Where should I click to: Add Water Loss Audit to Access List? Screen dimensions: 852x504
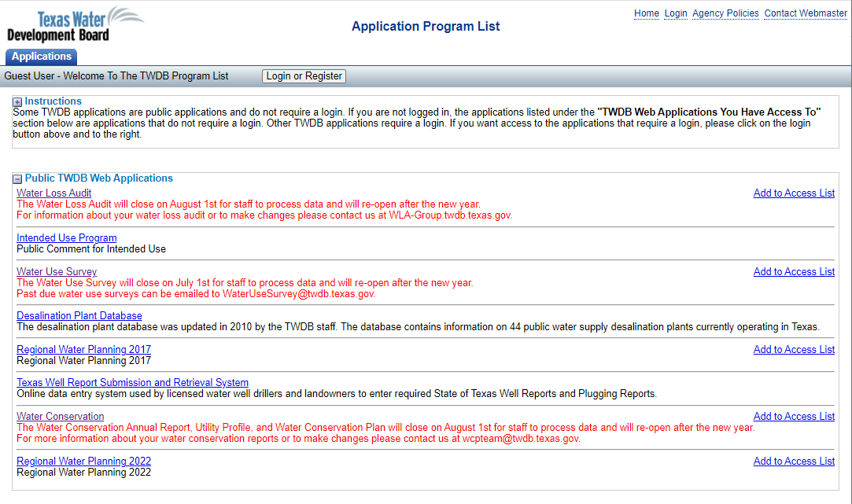click(x=794, y=193)
